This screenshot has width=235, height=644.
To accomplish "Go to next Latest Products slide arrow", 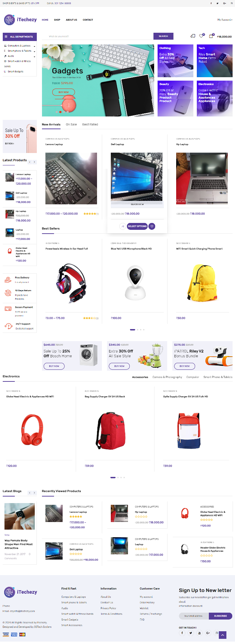I will (x=34, y=162).
